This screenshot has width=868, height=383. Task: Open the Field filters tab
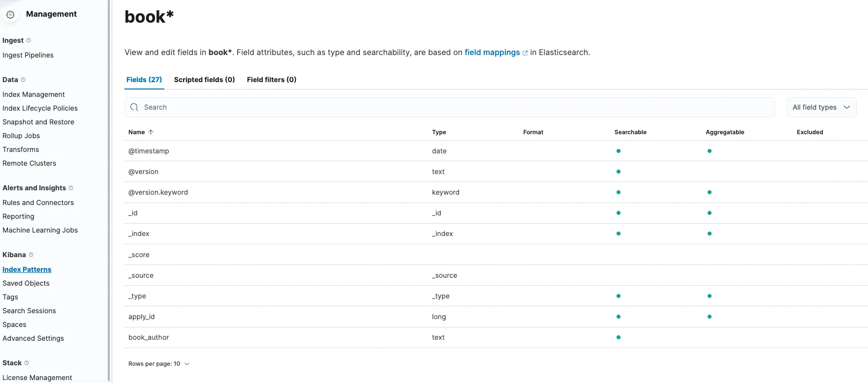(x=272, y=80)
